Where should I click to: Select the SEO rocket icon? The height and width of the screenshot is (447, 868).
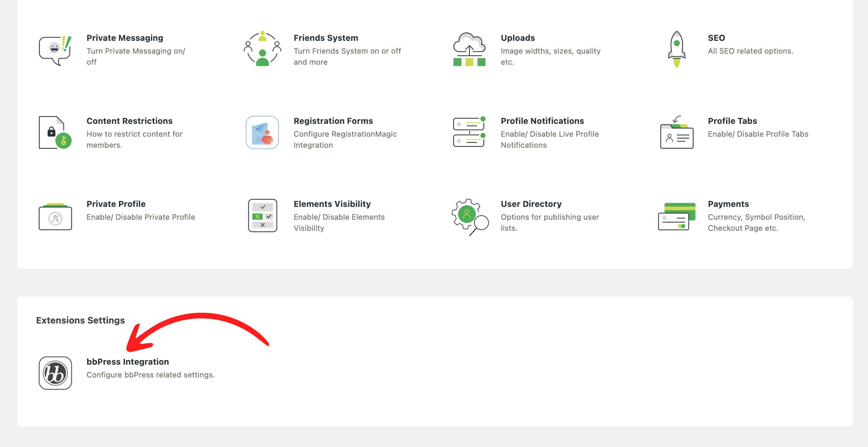tap(677, 49)
